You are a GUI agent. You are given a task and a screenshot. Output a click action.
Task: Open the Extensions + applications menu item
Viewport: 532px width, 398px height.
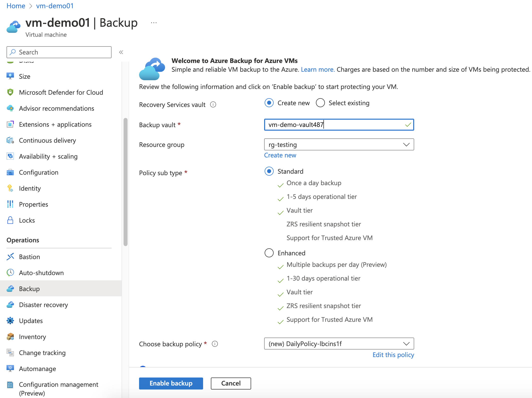click(x=55, y=124)
